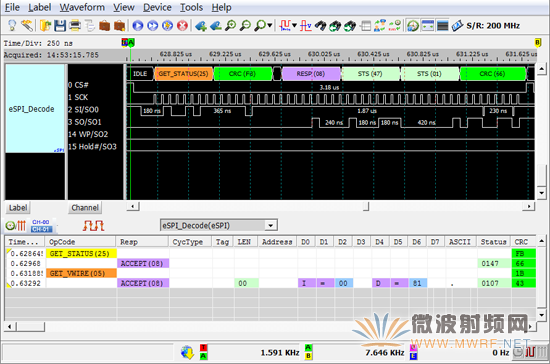Click the light bulb icon in toolbar
550x364 pixels.
[x=12, y=26]
